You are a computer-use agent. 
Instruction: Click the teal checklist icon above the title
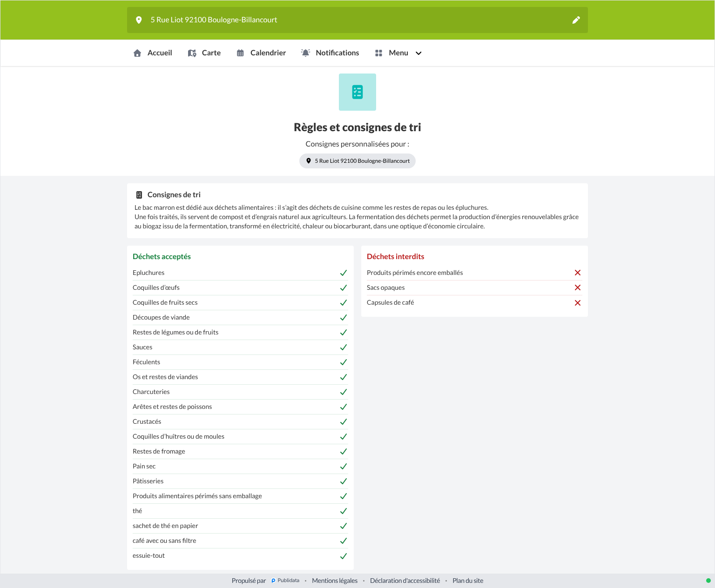tap(357, 92)
